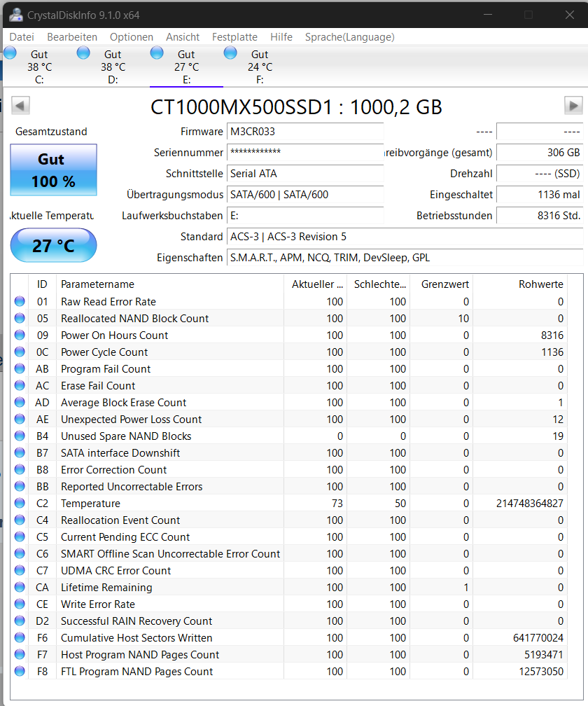Click status orb for Power Cycle Count

pyautogui.click(x=20, y=352)
